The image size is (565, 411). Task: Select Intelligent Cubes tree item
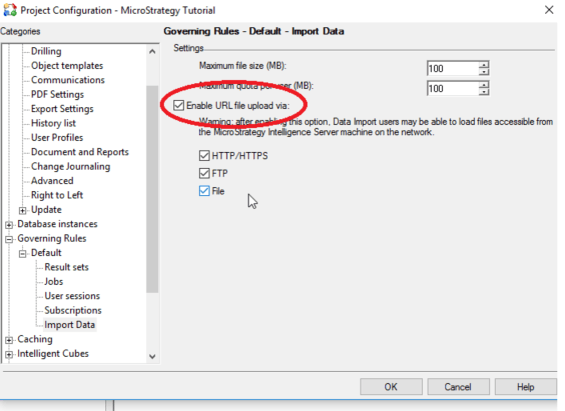click(53, 354)
